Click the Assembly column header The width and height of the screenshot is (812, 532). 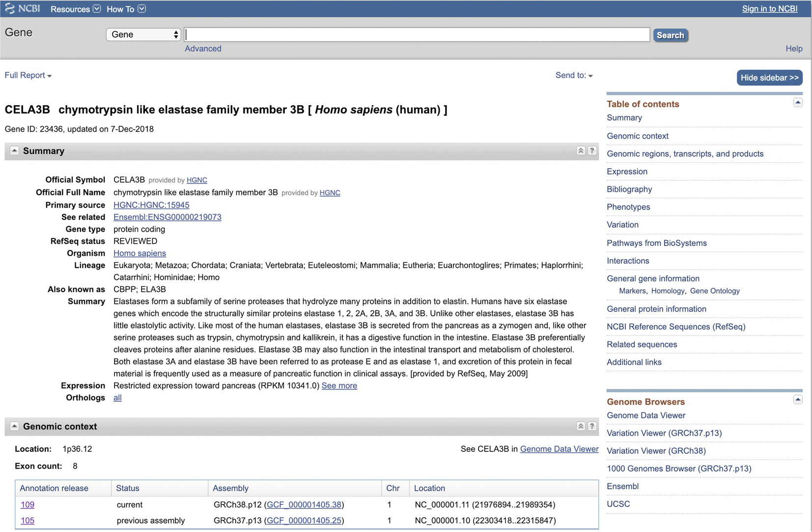230,488
